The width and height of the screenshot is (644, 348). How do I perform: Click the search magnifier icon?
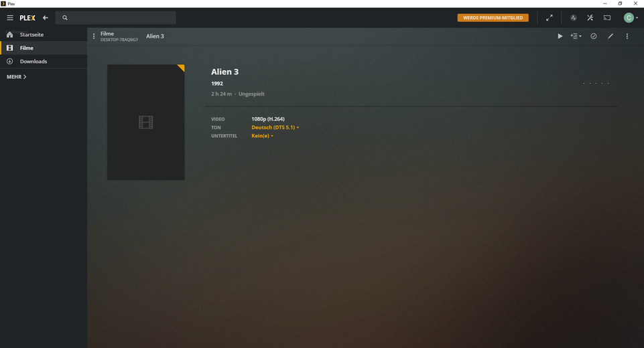click(65, 17)
